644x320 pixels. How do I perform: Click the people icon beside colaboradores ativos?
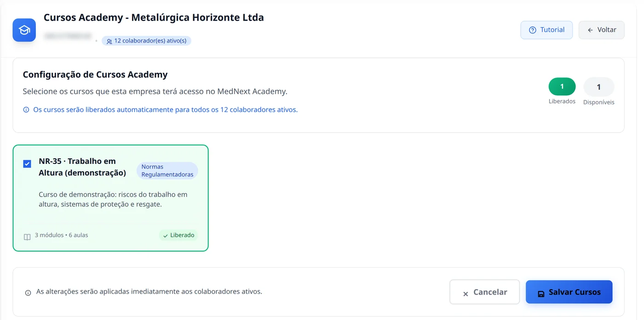tap(109, 41)
